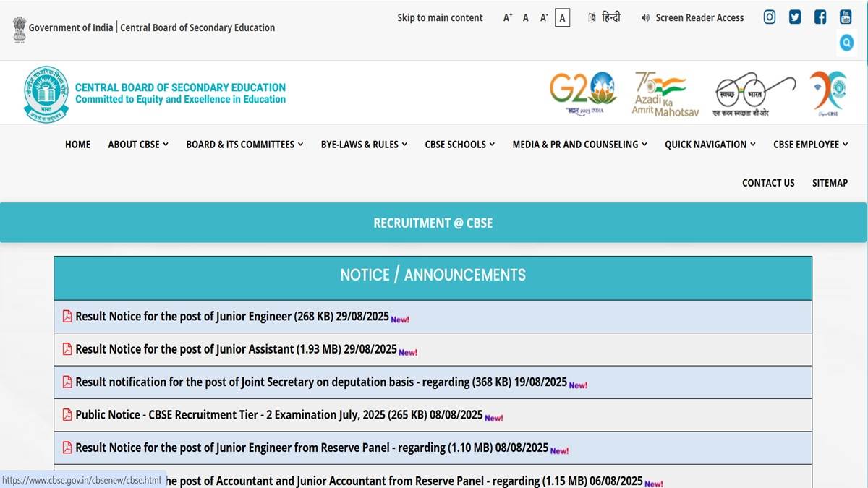Reset font size with plain A icon
This screenshot has height=488, width=868.
(x=526, y=18)
